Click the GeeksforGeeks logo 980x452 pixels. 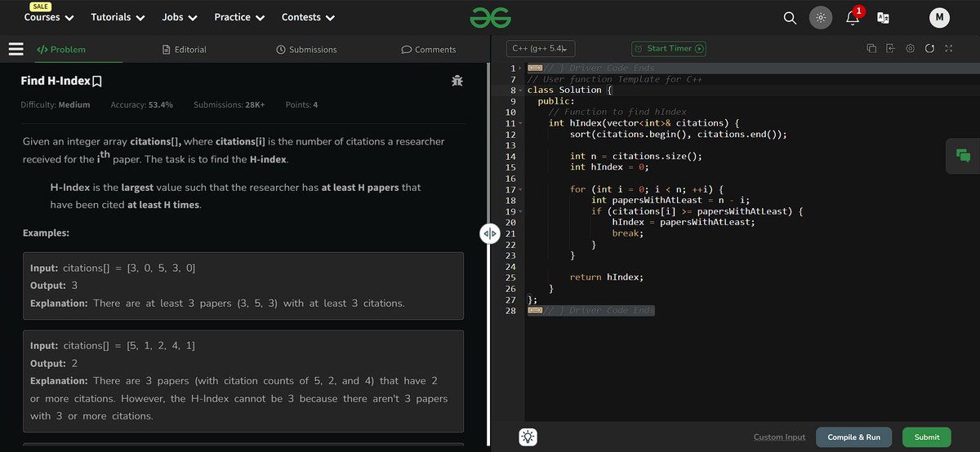(490, 17)
